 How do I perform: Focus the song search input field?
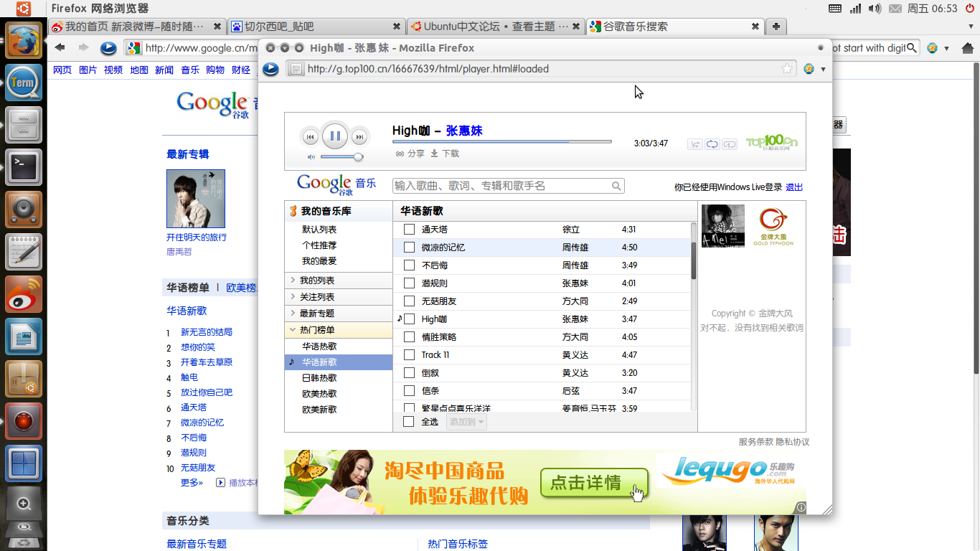coord(508,186)
